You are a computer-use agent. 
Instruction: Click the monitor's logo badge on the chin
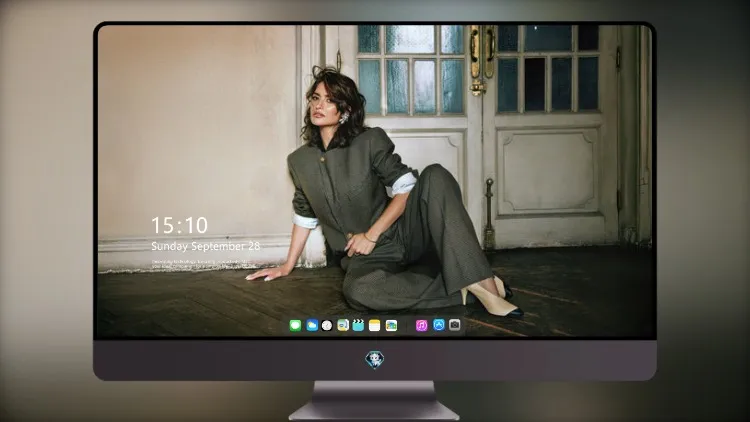click(x=375, y=360)
